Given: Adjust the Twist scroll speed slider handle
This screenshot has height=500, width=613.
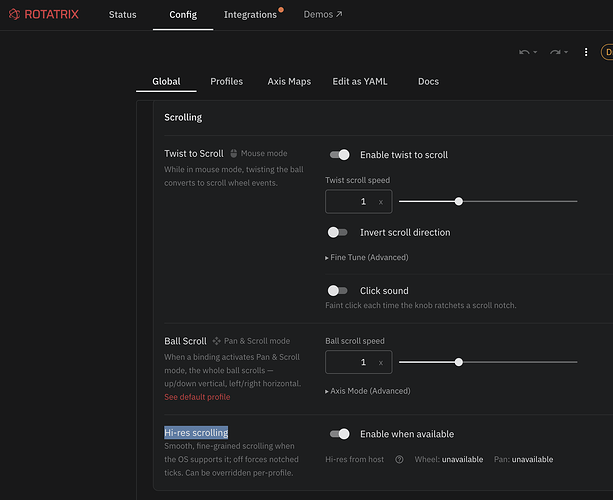Looking at the screenshot, I should 459,201.
